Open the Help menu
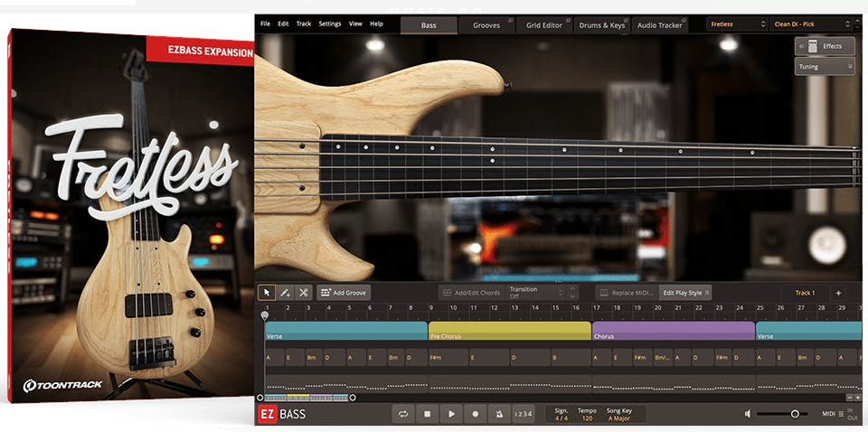The image size is (868, 432). click(x=376, y=23)
